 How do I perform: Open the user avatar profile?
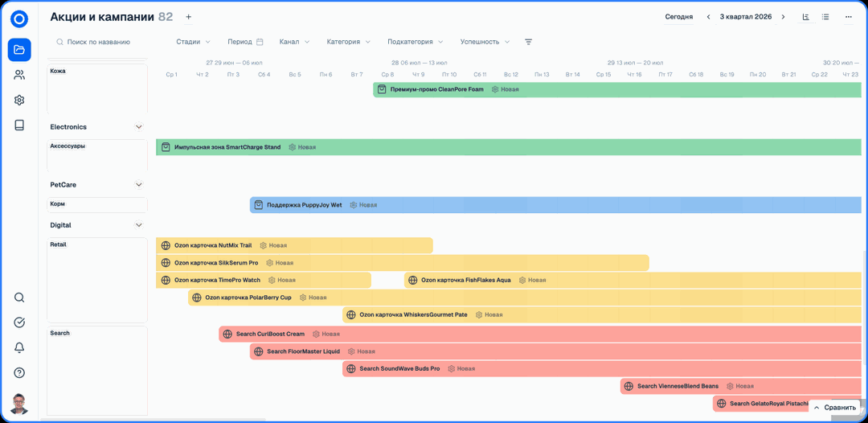coord(19,404)
